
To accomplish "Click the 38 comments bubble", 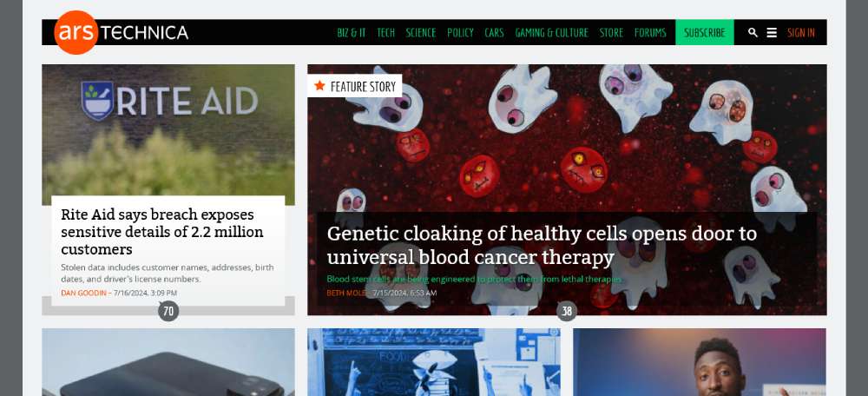I will (x=567, y=311).
